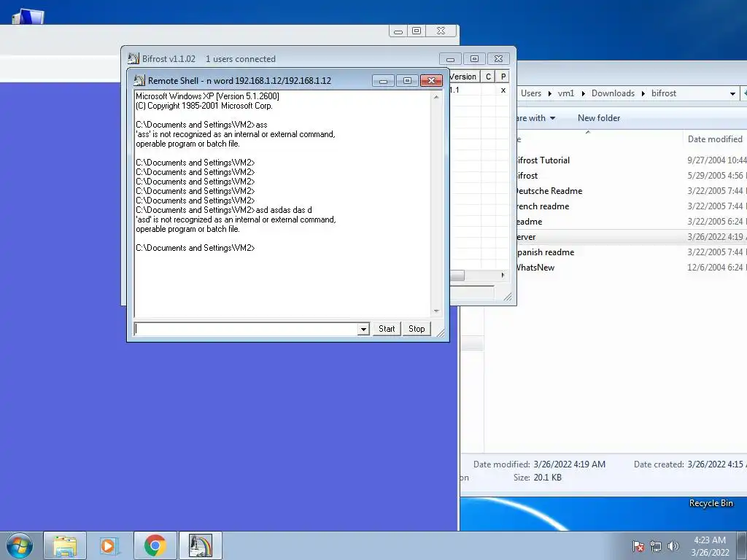This screenshot has width=747, height=560.
Task: Focus the Remote Shell command input field
Action: (247, 329)
